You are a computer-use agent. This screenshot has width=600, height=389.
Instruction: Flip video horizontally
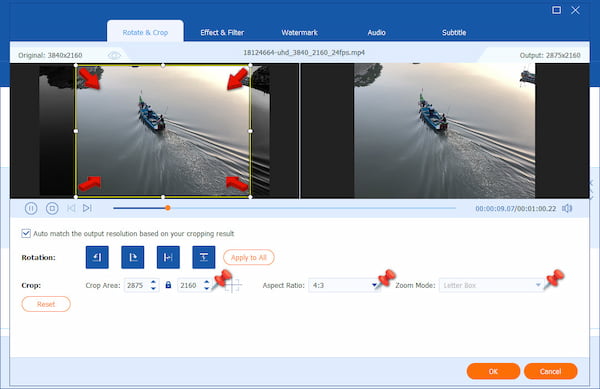tap(168, 257)
